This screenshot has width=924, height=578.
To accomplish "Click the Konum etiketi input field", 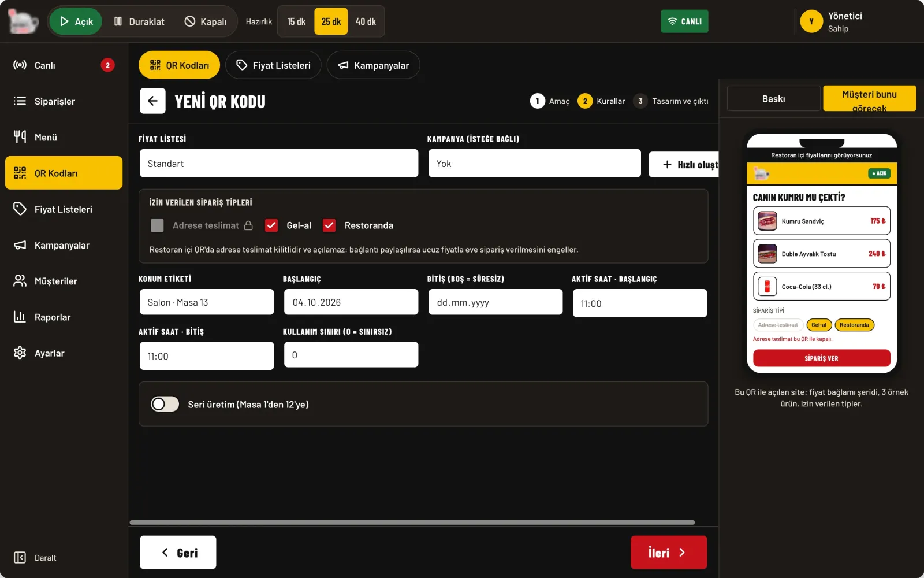I will (x=207, y=302).
